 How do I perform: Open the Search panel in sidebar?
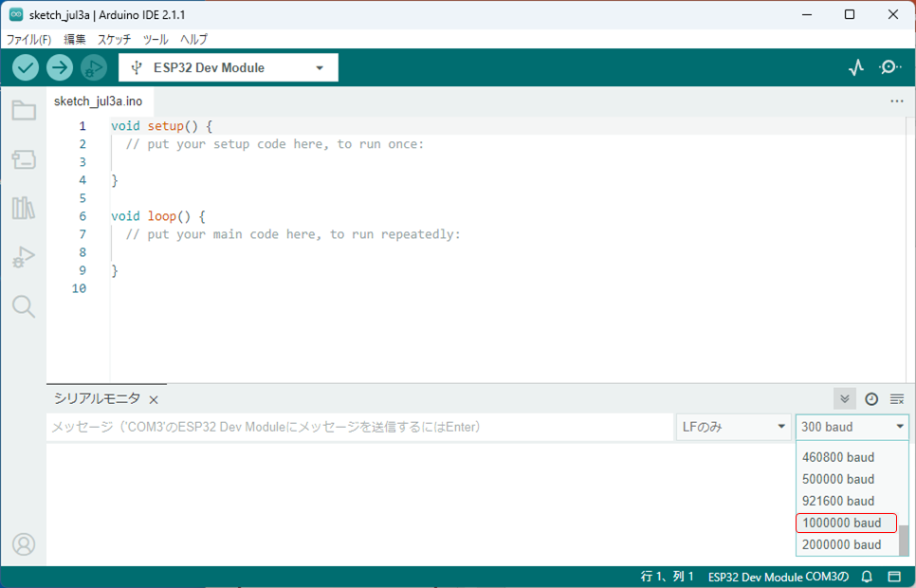pos(24,306)
